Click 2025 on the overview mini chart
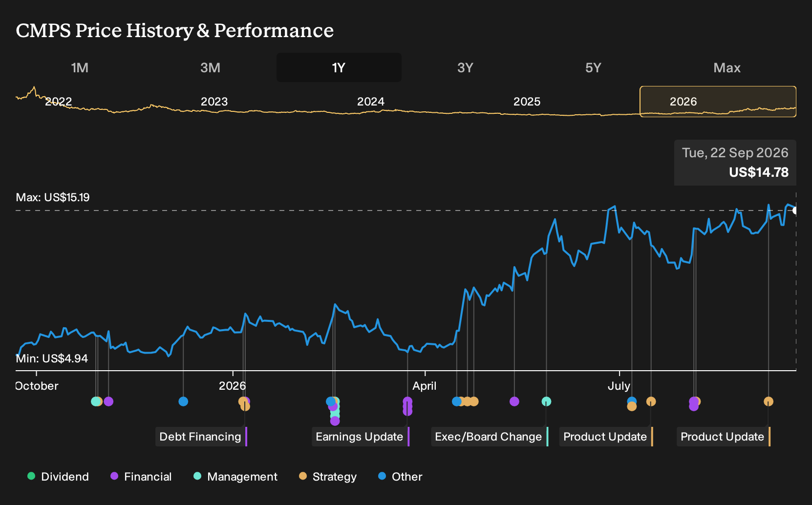This screenshot has height=505, width=812. click(527, 102)
